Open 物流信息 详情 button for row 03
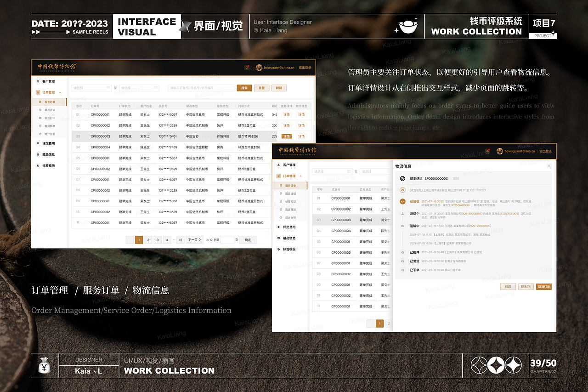The image size is (588, 392). [x=301, y=136]
